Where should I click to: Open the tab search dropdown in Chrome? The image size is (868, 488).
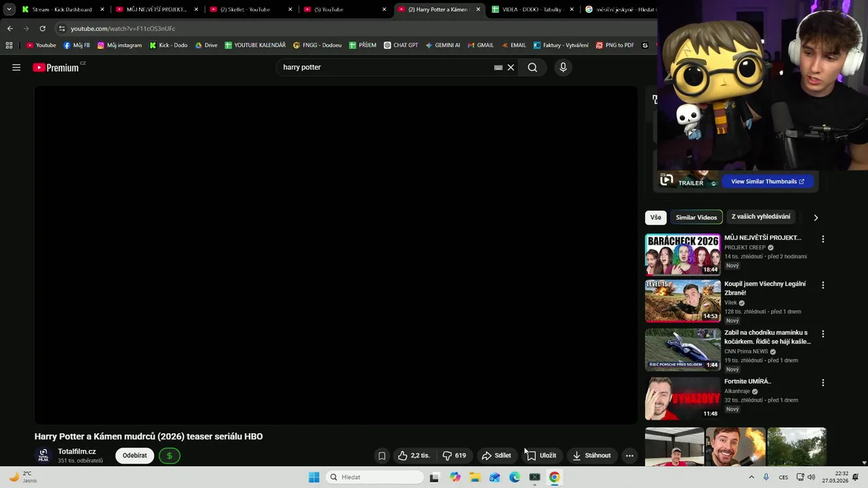tap(9, 9)
